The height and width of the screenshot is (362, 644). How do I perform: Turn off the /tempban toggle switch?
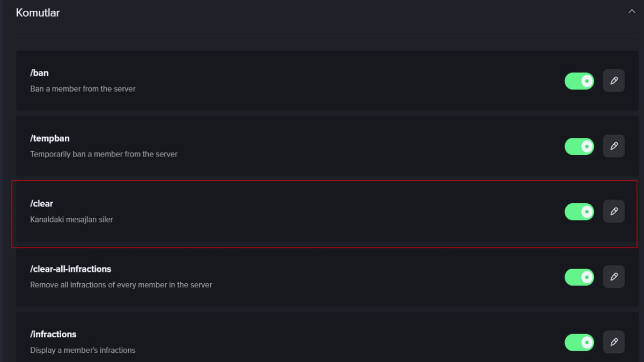pyautogui.click(x=579, y=146)
